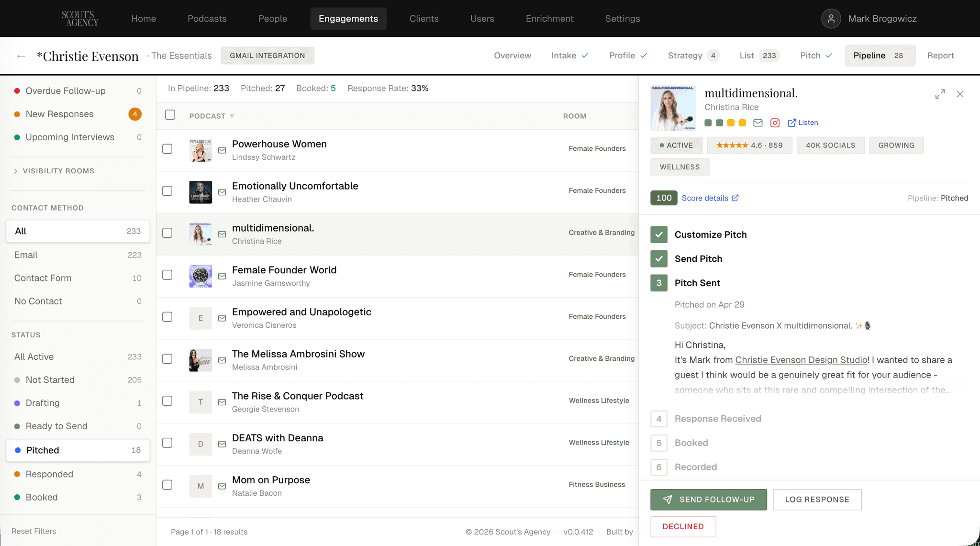Mark the pitch as Declined

pyautogui.click(x=683, y=526)
